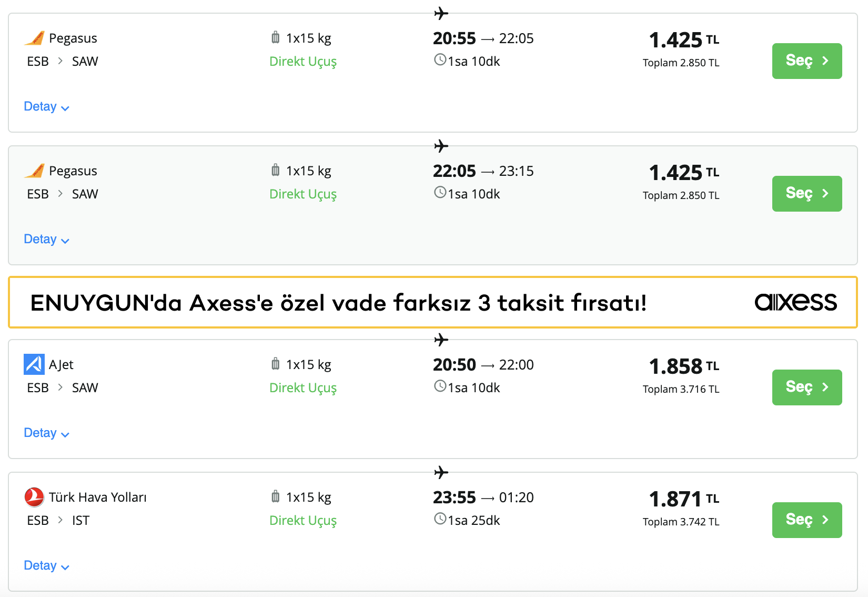
Task: Expand Detay for the 20:55 Pegasus flight
Action: [46, 107]
